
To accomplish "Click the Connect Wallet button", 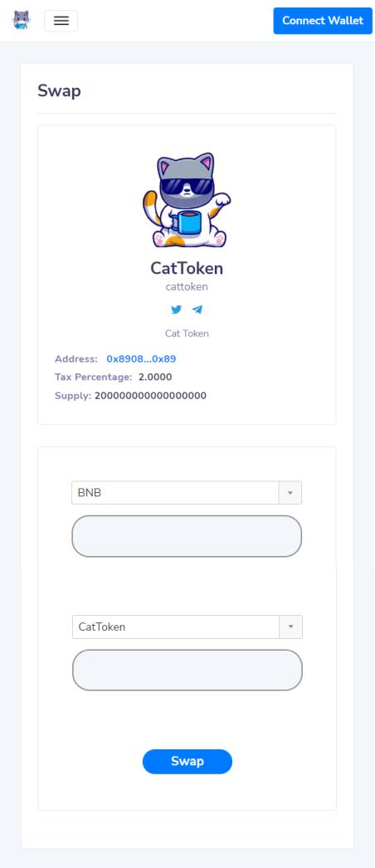I will pos(323,21).
